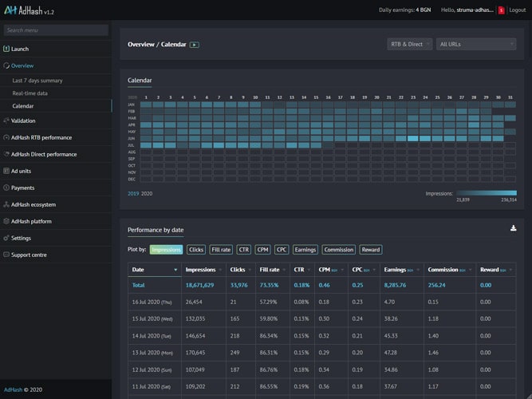The image size is (532, 399).
Task: Click the Validation sidebar icon
Action: pos(7,121)
